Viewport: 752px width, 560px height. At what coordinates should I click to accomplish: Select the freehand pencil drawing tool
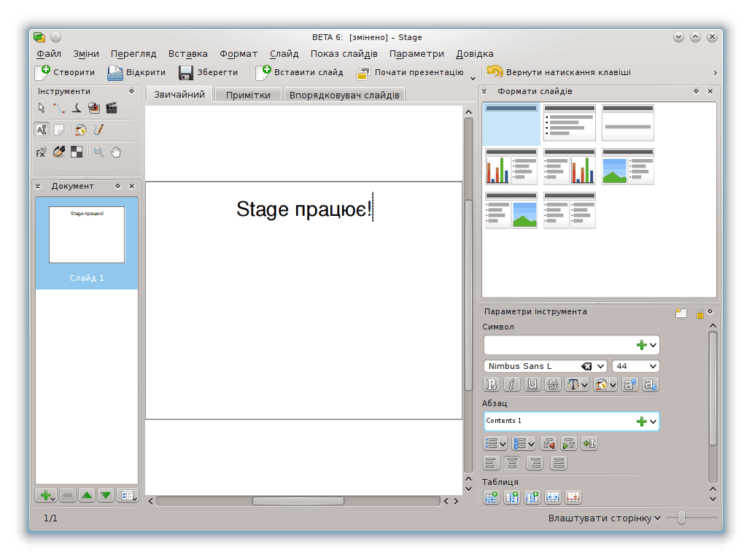pos(98,130)
